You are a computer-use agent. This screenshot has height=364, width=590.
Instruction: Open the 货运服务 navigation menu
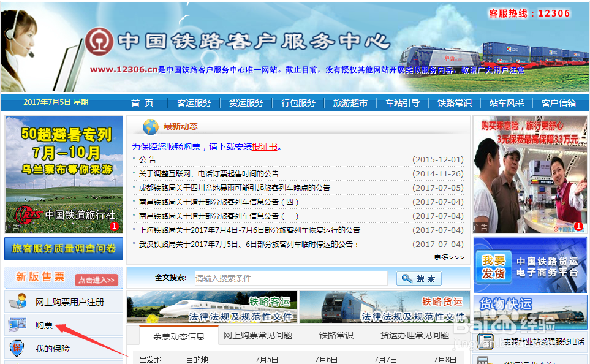246,104
